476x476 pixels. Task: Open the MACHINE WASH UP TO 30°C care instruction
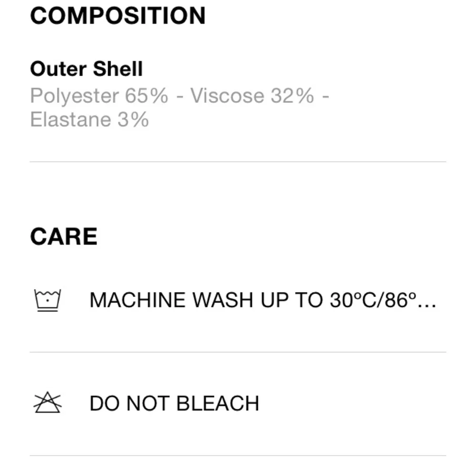click(262, 300)
